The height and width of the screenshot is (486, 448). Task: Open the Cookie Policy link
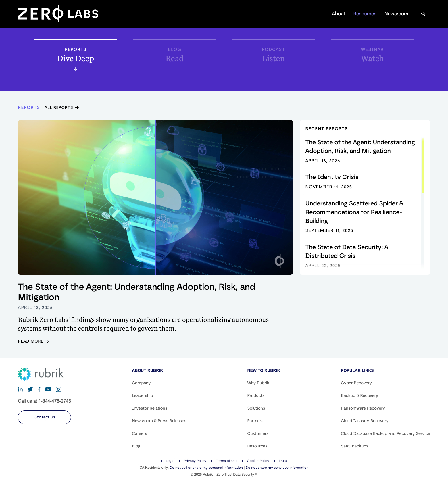(x=258, y=461)
